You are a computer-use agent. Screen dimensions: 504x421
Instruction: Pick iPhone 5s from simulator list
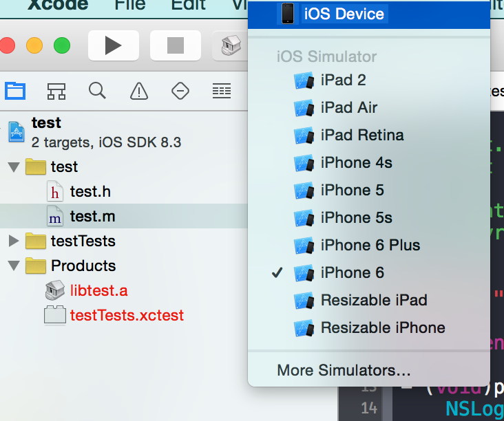tap(356, 218)
